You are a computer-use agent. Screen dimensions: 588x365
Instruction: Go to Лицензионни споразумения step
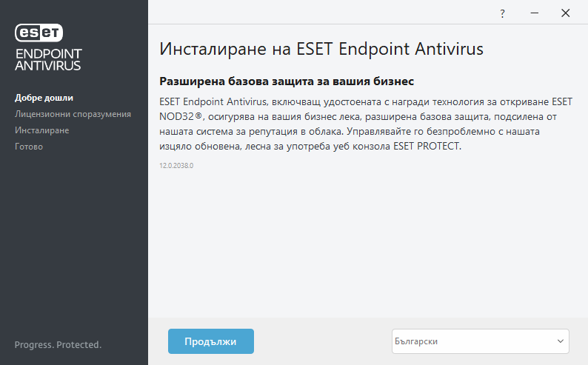[73, 114]
